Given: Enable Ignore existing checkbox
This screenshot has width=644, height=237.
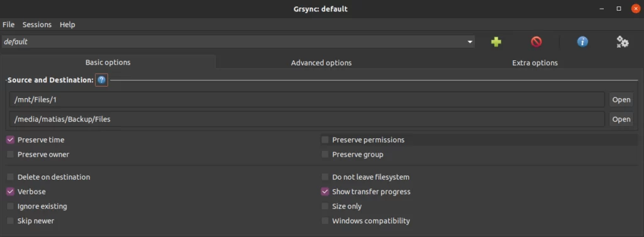Looking at the screenshot, I should click(10, 206).
